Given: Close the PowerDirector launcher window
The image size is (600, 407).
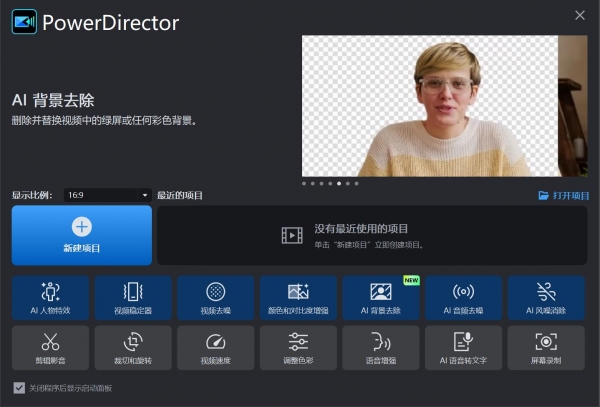Looking at the screenshot, I should pyautogui.click(x=580, y=15).
